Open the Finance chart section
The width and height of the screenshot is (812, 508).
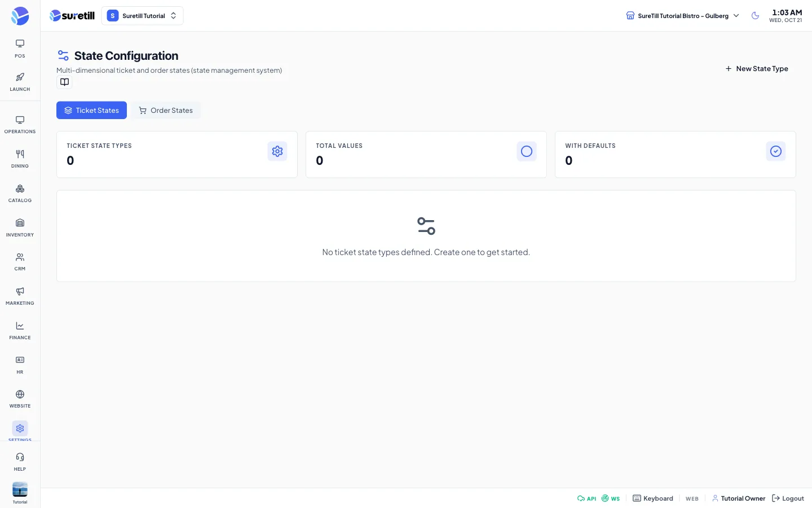20,331
